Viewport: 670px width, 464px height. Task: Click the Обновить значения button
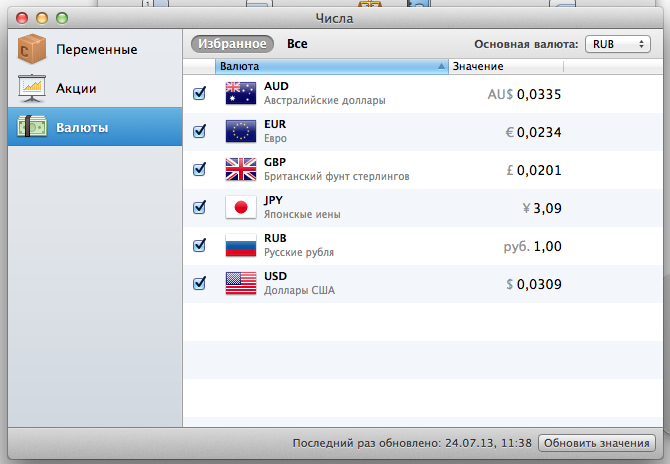click(597, 443)
